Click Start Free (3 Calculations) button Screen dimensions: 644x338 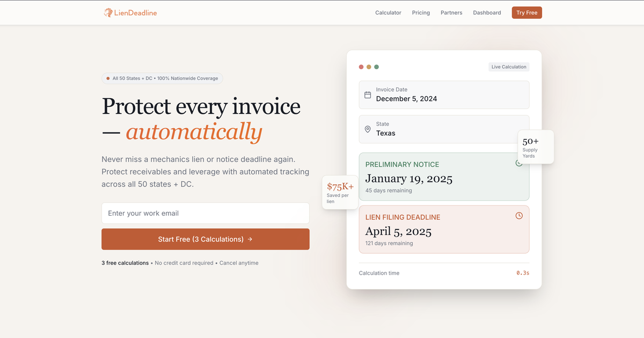click(206, 239)
